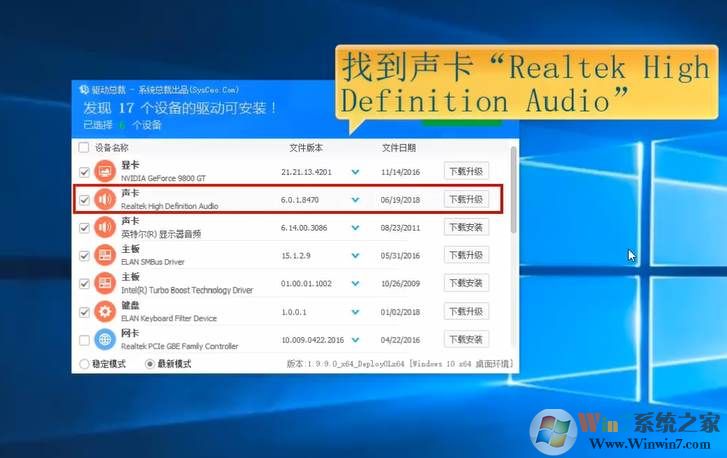Click the version info text in status bar
This screenshot has width=727, height=458.
coord(400,364)
